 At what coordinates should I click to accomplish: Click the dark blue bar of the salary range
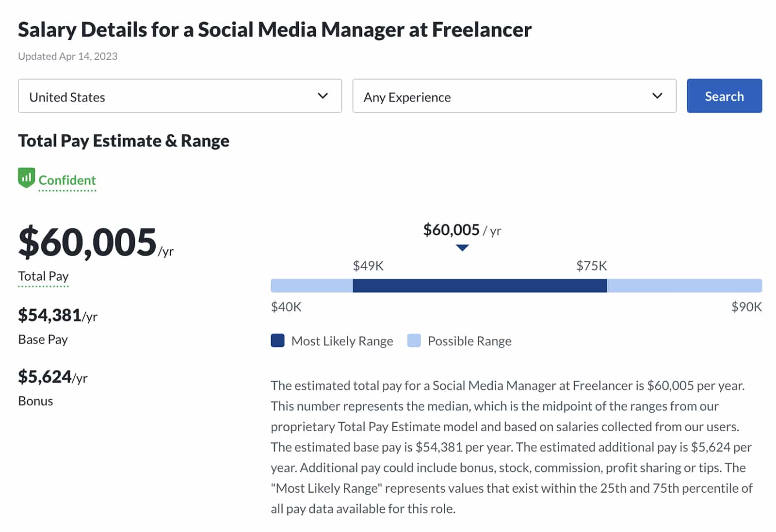click(x=479, y=286)
